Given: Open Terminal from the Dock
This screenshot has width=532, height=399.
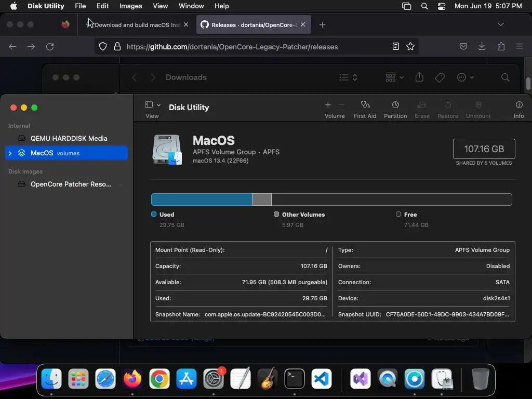Looking at the screenshot, I should 295,379.
